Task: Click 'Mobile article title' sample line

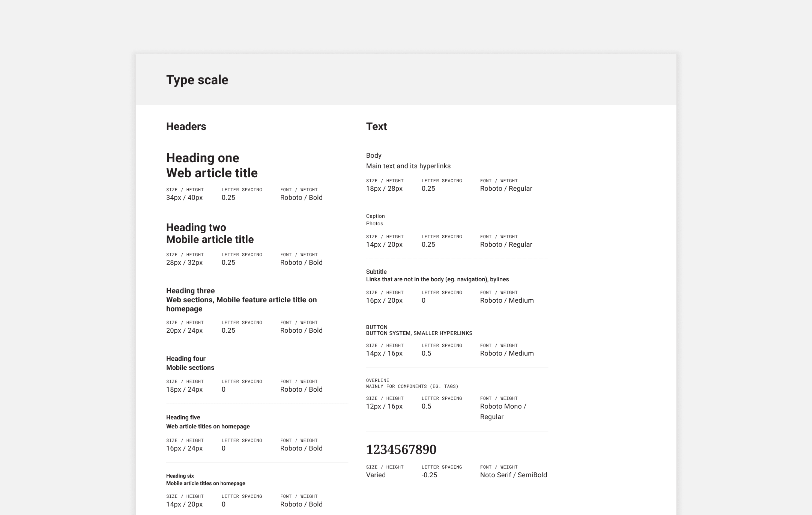Action: pyautogui.click(x=210, y=240)
